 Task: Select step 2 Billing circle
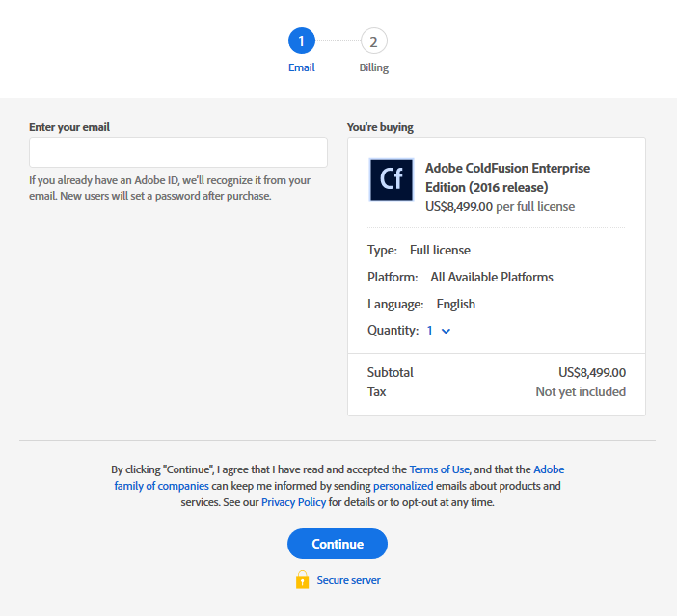[x=374, y=41]
